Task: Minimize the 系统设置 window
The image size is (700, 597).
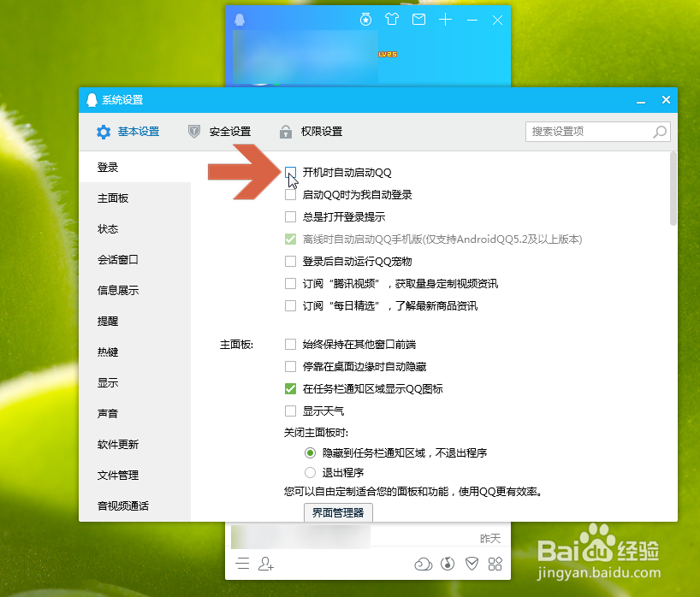Action: coord(641,100)
